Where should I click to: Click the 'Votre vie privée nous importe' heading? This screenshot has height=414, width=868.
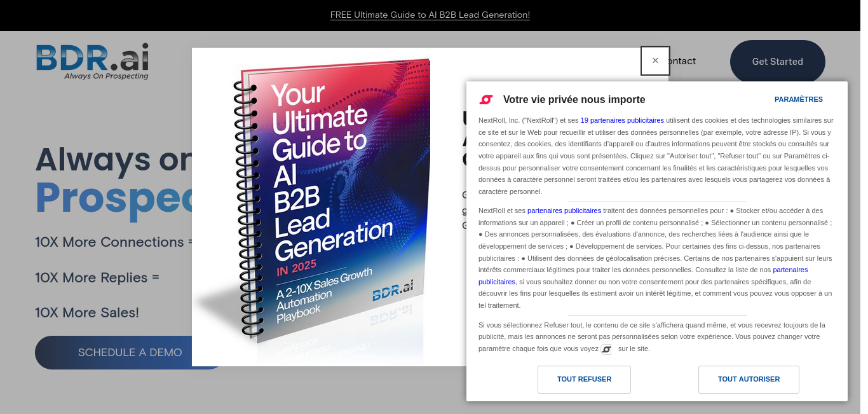574,99
